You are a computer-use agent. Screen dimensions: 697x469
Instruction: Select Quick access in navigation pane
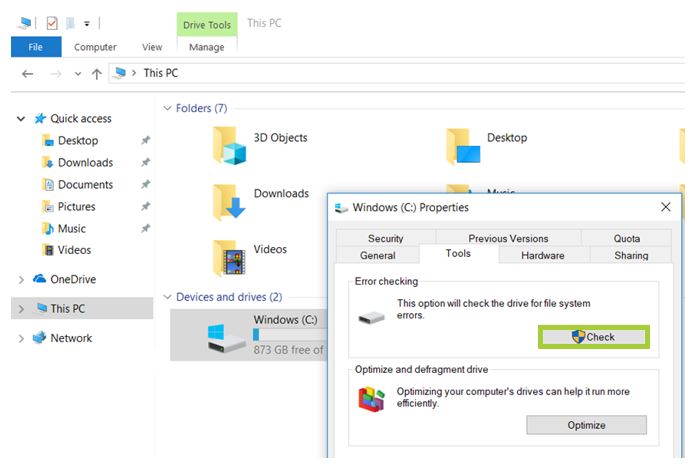tap(81, 119)
